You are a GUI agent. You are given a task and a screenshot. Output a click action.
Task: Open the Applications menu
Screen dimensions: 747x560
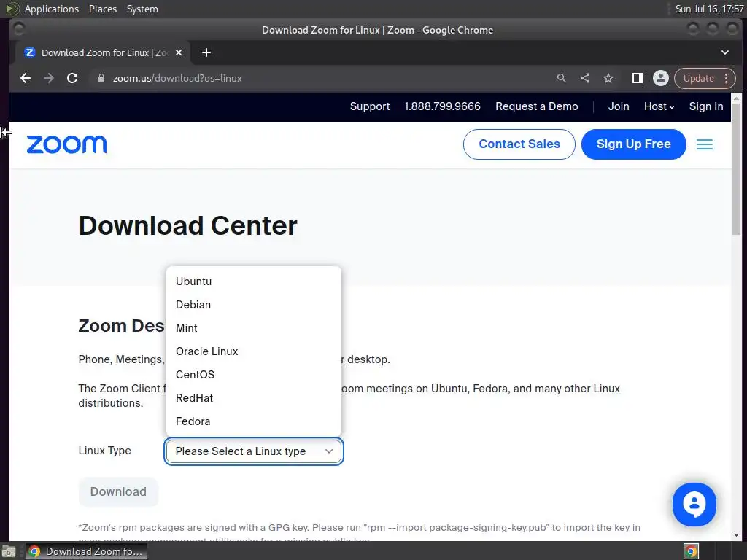pos(52,9)
